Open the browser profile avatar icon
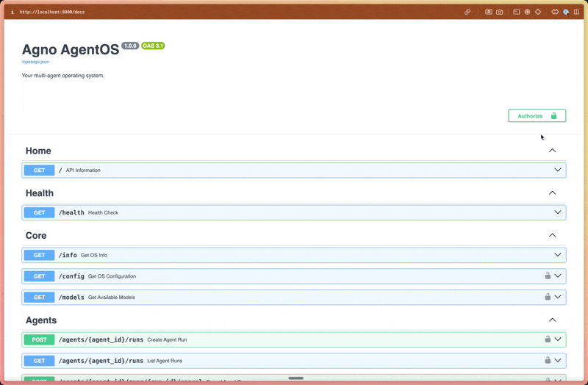This screenshot has height=385, width=588. point(566,12)
